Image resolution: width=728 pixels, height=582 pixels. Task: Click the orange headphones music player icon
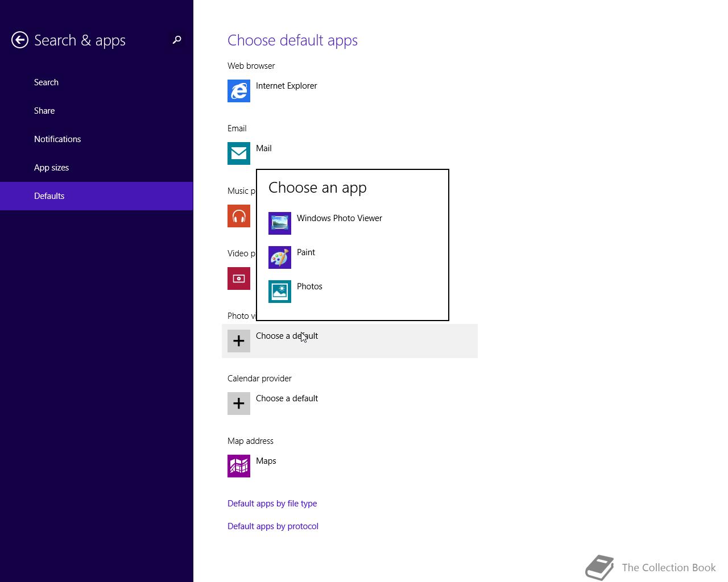point(239,216)
